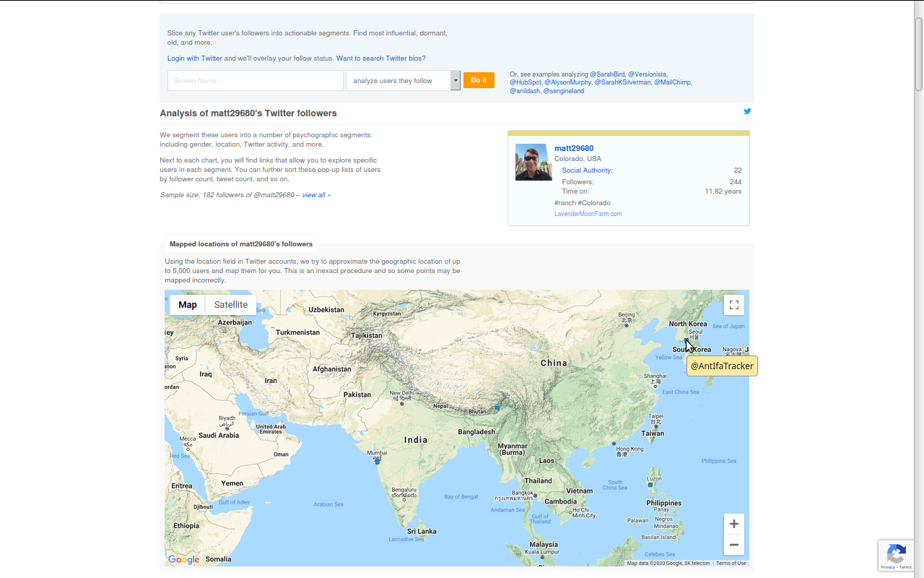Viewport: 924px width, 578px height.
Task: Click the 'Taiwan' map label
Action: point(653,433)
